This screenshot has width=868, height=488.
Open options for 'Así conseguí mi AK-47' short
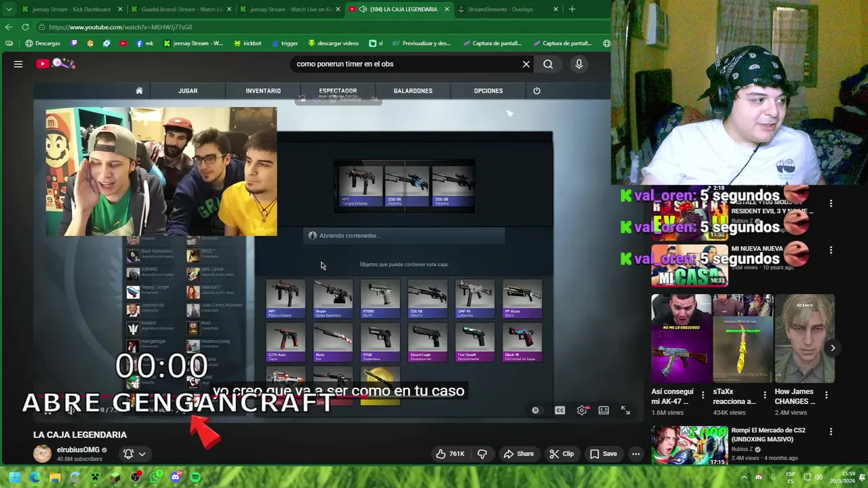[x=703, y=395]
